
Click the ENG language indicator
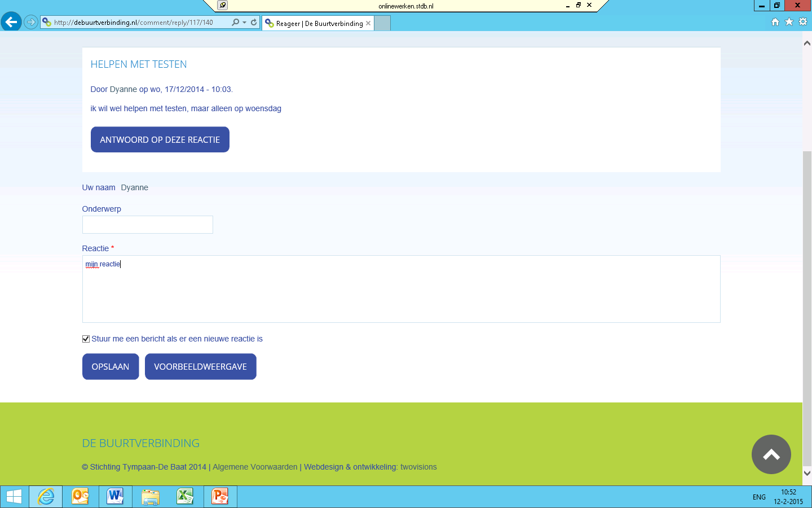[x=759, y=497]
